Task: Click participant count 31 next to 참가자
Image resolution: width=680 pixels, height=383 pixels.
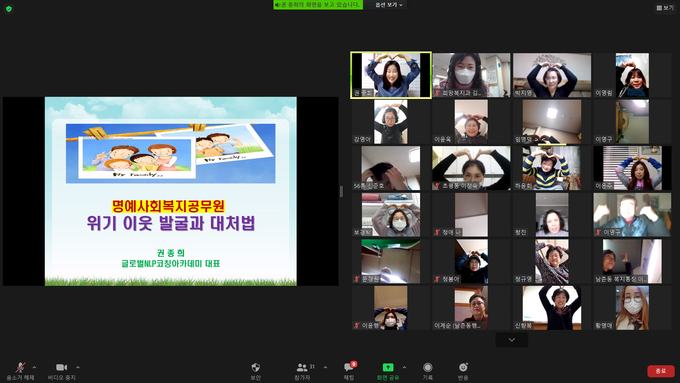Action: (312, 367)
